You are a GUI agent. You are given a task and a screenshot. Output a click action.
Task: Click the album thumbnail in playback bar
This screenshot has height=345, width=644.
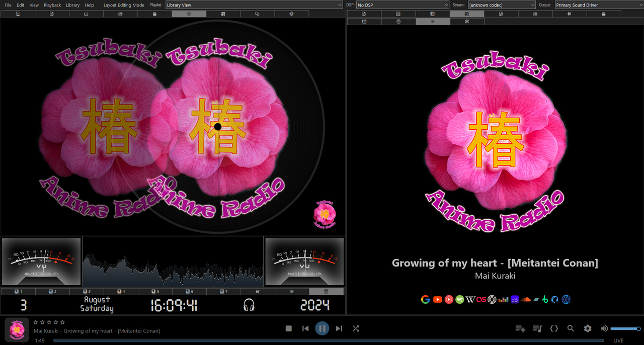pos(17,330)
